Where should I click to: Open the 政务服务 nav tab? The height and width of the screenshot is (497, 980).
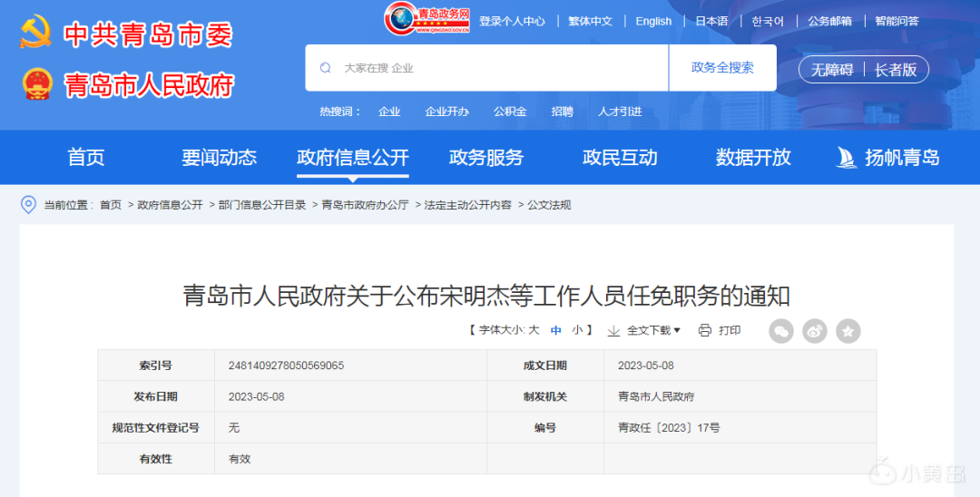(x=486, y=158)
